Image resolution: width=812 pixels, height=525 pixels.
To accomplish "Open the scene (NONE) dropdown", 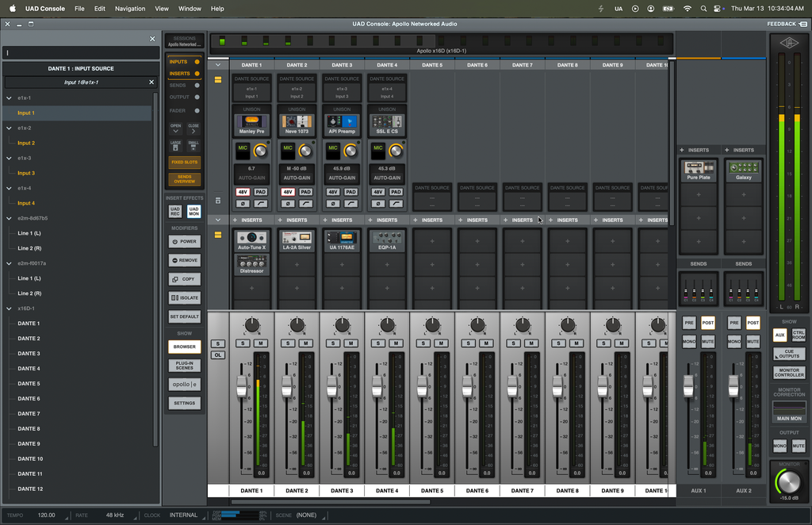I will pos(307,515).
